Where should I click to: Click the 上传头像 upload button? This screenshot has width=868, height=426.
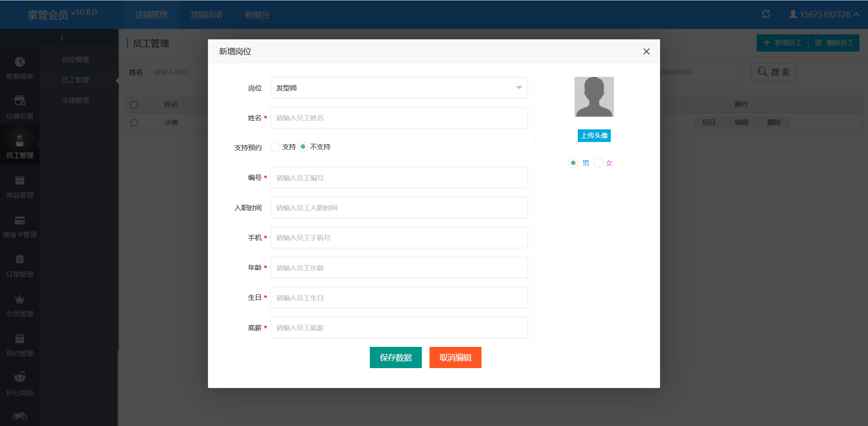[594, 136]
